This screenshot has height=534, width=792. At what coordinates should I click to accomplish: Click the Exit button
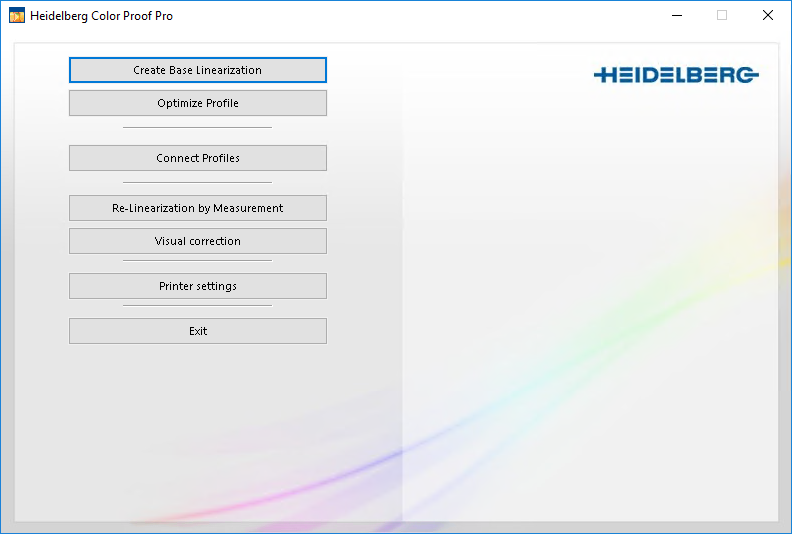[x=197, y=331]
